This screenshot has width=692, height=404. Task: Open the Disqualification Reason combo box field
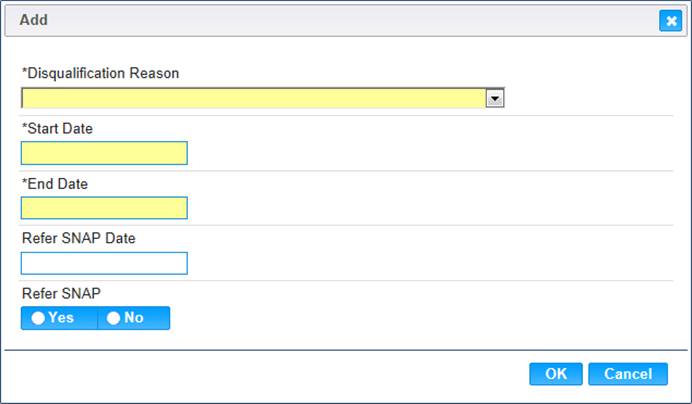pyautogui.click(x=263, y=98)
